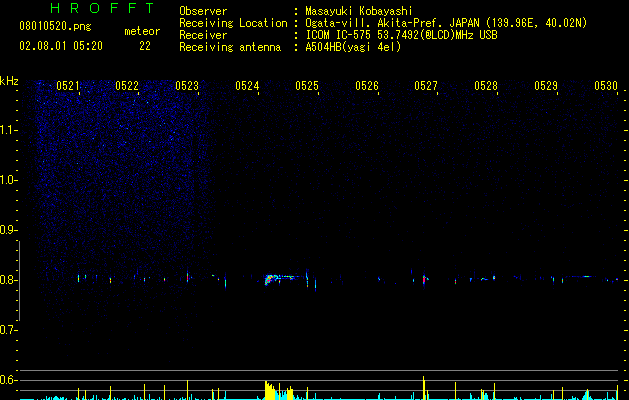The height and width of the screenshot is (400, 629).
Task: Click the Receiving antenna field label
Action: point(230,47)
